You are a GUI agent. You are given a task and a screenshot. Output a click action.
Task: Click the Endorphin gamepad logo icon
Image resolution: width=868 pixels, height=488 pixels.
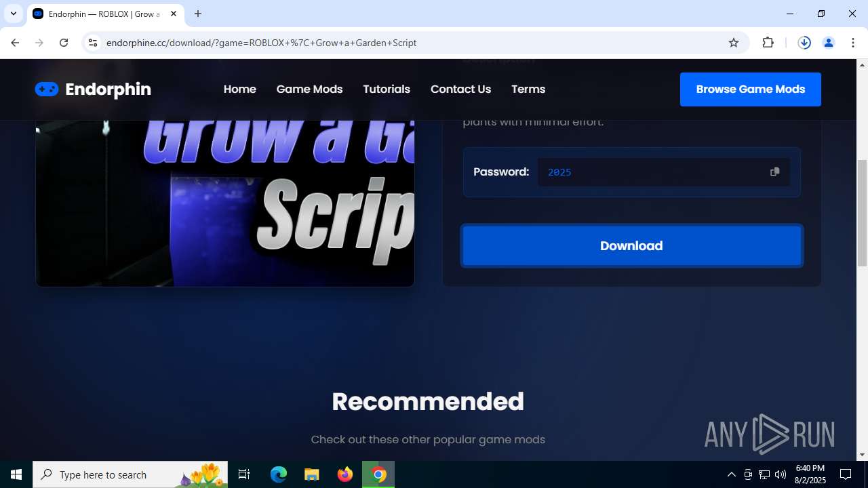tap(47, 89)
